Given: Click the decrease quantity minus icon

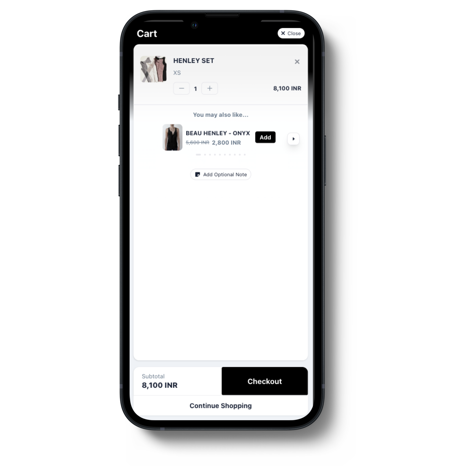Looking at the screenshot, I should point(181,89).
